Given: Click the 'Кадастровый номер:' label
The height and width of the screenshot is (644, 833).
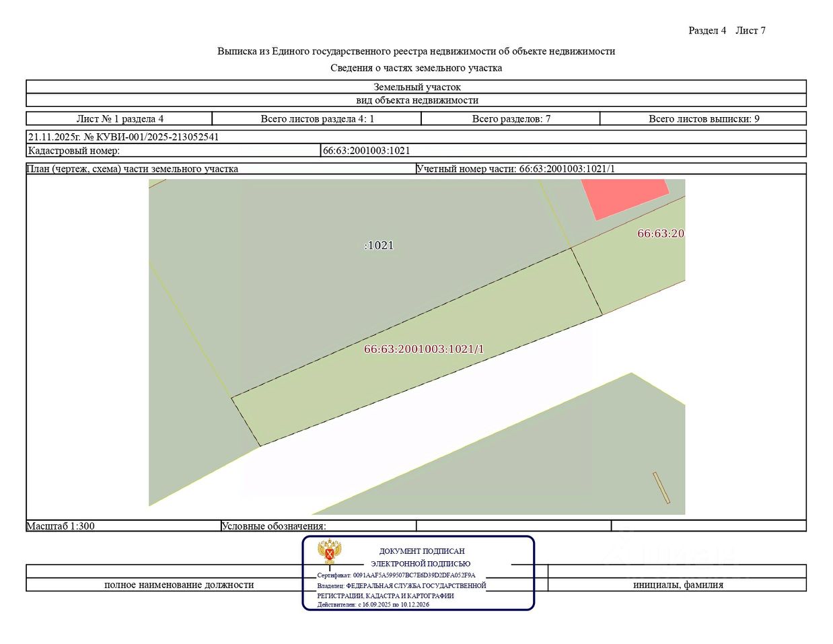Looking at the screenshot, I should pos(73,151).
